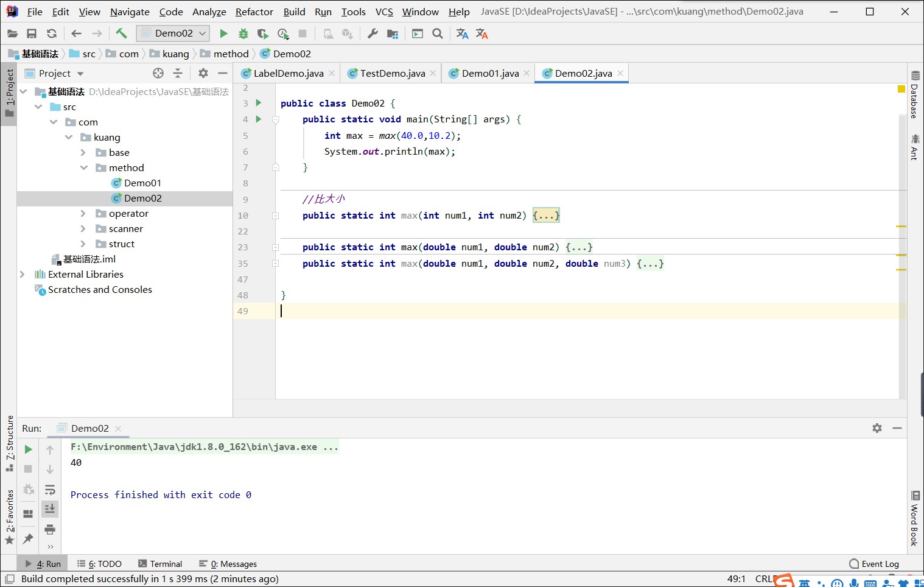924x587 pixels.
Task: Toggle fold marker at line 23
Action: tap(275, 247)
